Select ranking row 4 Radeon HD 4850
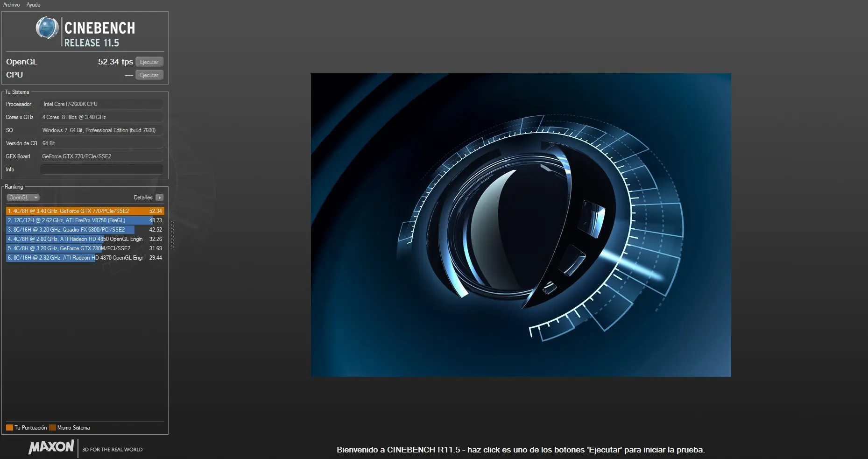 coord(85,239)
